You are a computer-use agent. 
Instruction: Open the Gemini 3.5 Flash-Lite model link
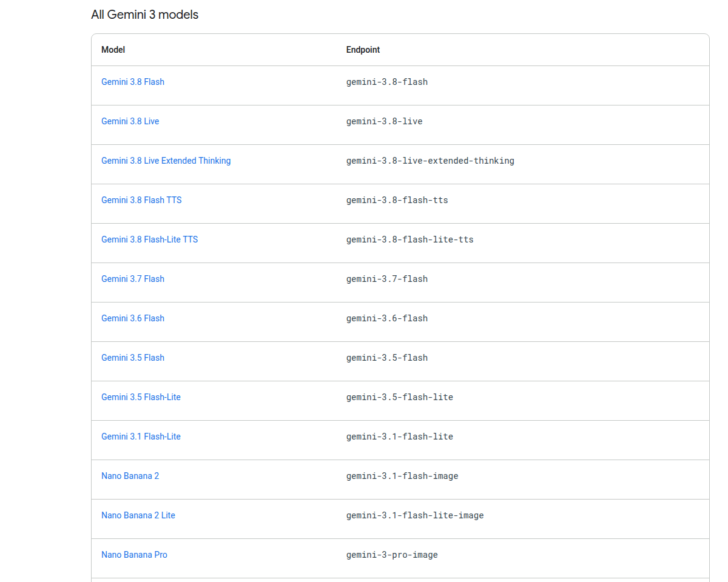pyautogui.click(x=141, y=397)
